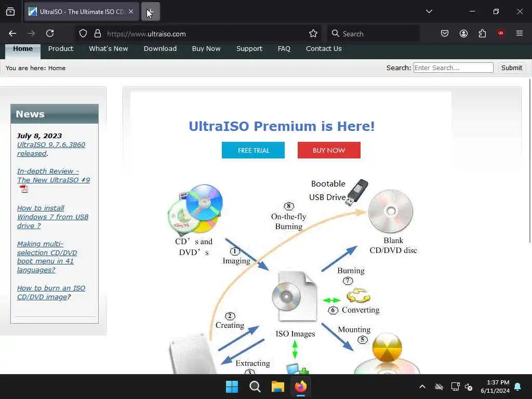Viewport: 532px width, 399px height.
Task: Go back to previous page
Action: pos(12,33)
